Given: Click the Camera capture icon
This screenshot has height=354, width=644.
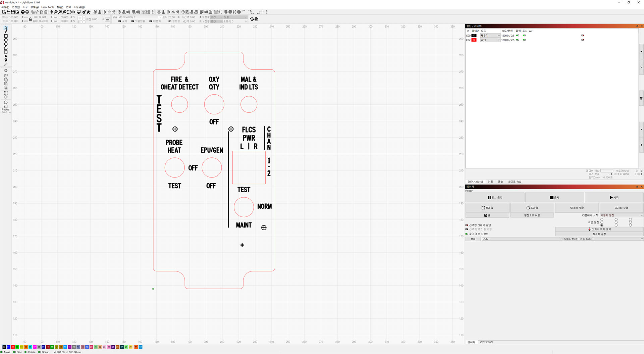Looking at the screenshot, I should tap(73, 12).
